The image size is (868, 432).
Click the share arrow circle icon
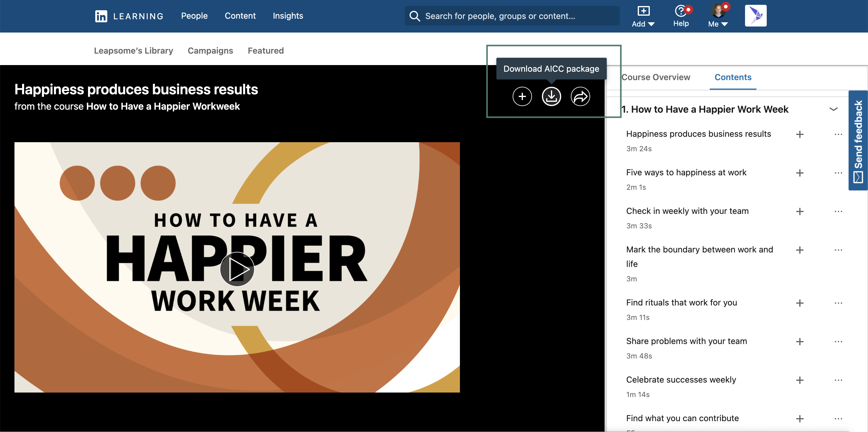[580, 96]
